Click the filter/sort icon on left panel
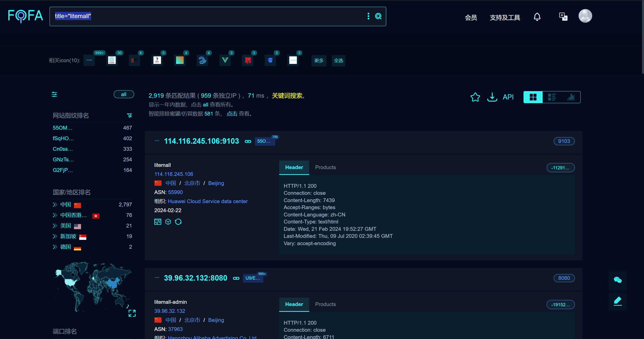 tap(54, 95)
